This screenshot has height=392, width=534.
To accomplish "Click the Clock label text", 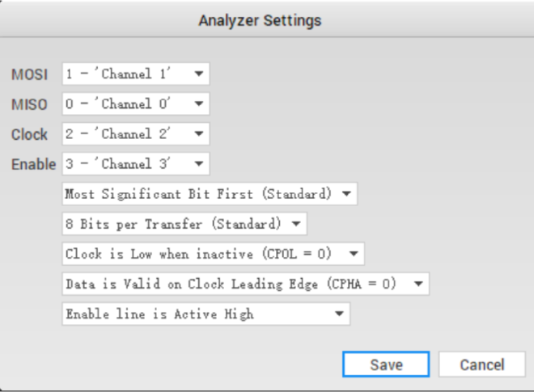I will [29, 135].
